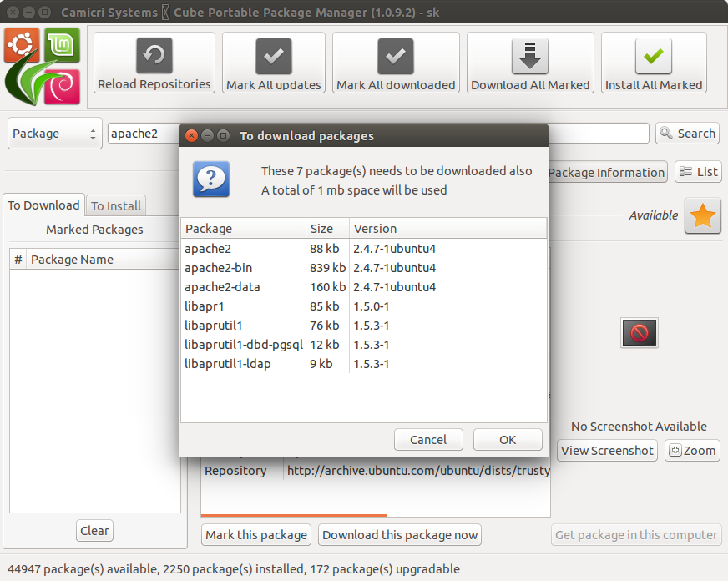
Task: Click Cancel in the download dialog
Action: pos(428,439)
